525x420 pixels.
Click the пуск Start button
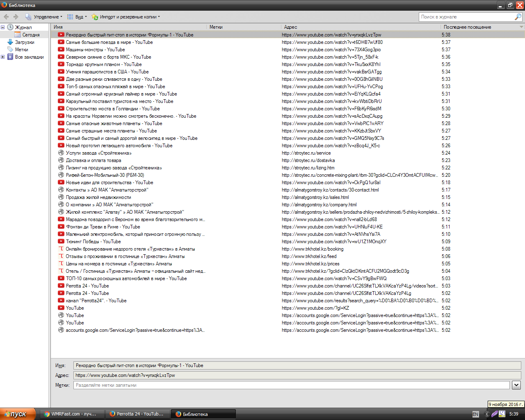point(18,414)
